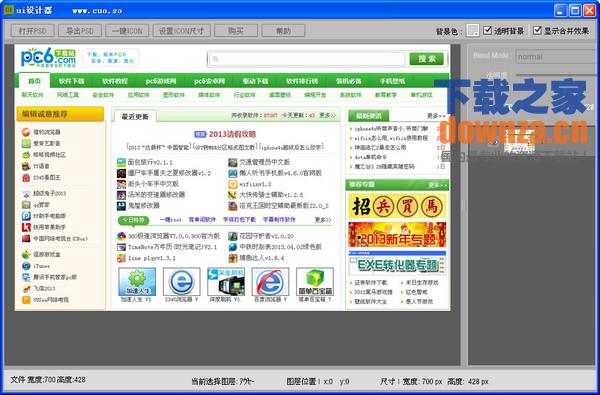The width and height of the screenshot is (600, 395).
Task: Select the pc6安卓网 navigation tab
Action: click(209, 81)
